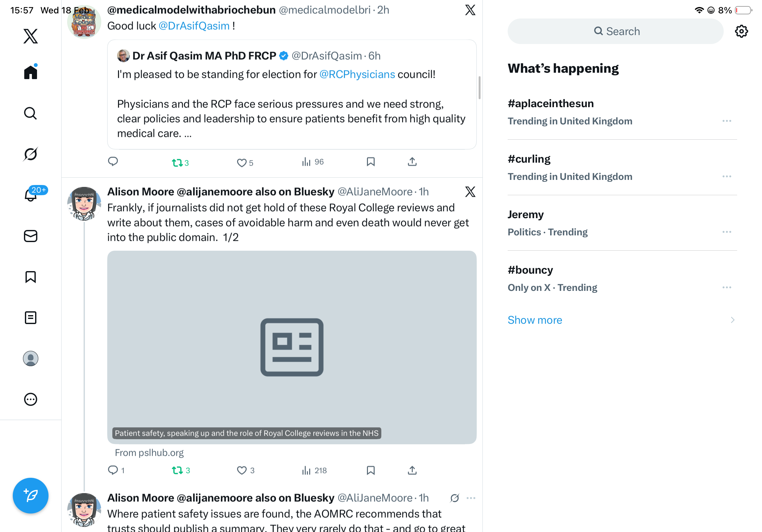The image size is (762, 532).
Task: Open the Grok icon in sidebar
Action: (31, 154)
